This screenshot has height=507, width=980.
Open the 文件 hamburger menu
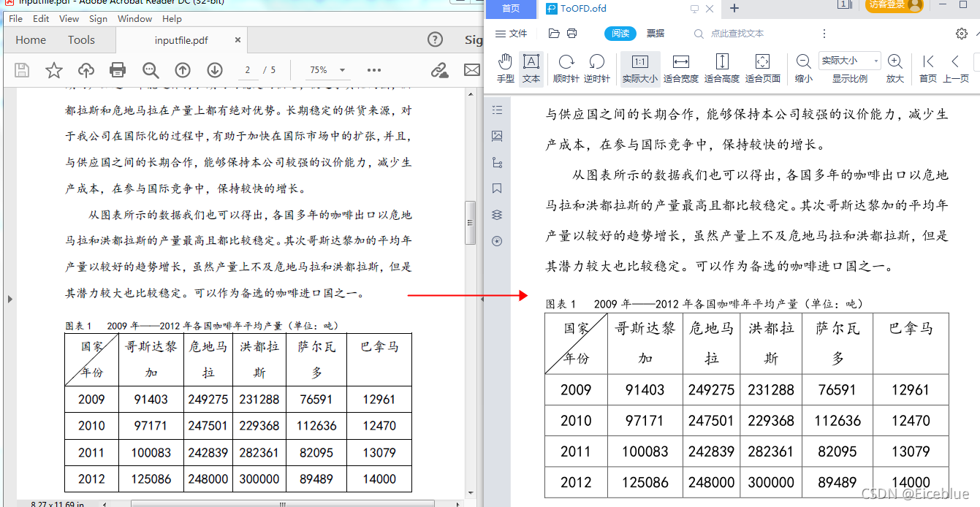tap(511, 34)
